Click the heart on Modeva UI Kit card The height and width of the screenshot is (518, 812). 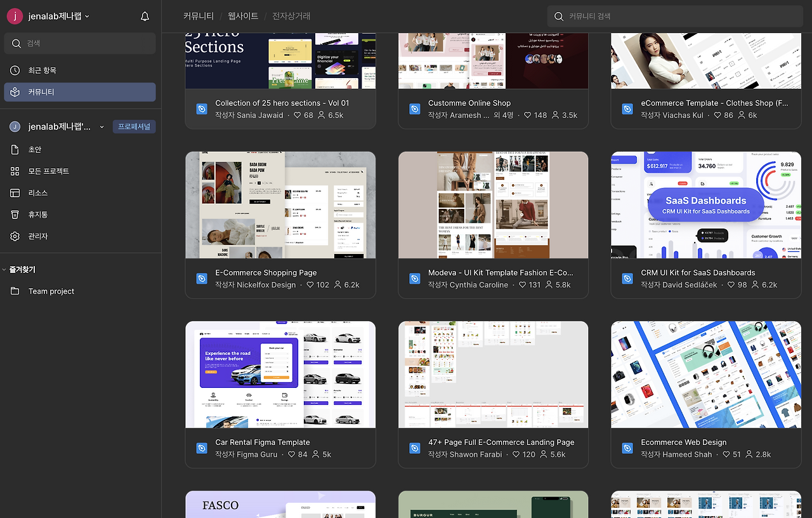point(523,285)
